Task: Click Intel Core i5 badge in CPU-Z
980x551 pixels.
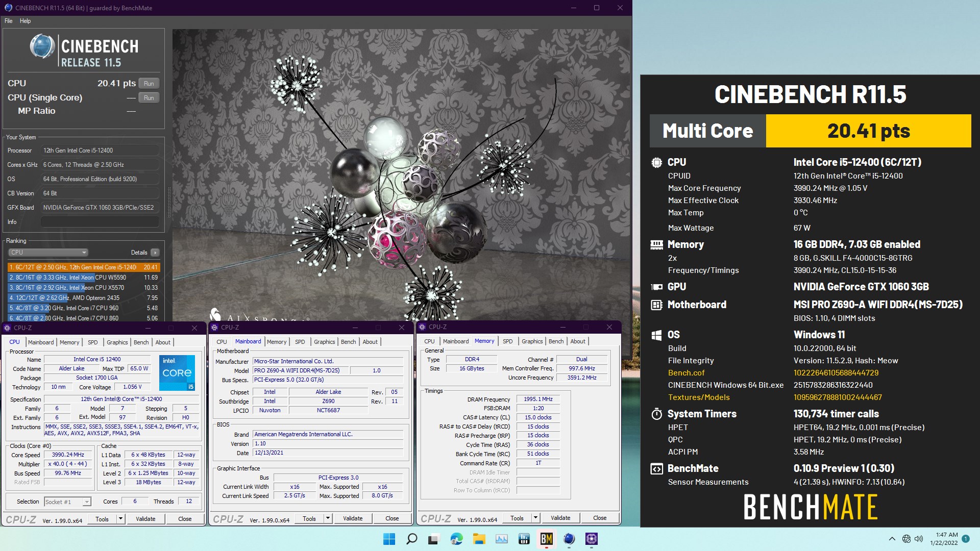Action: tap(177, 372)
